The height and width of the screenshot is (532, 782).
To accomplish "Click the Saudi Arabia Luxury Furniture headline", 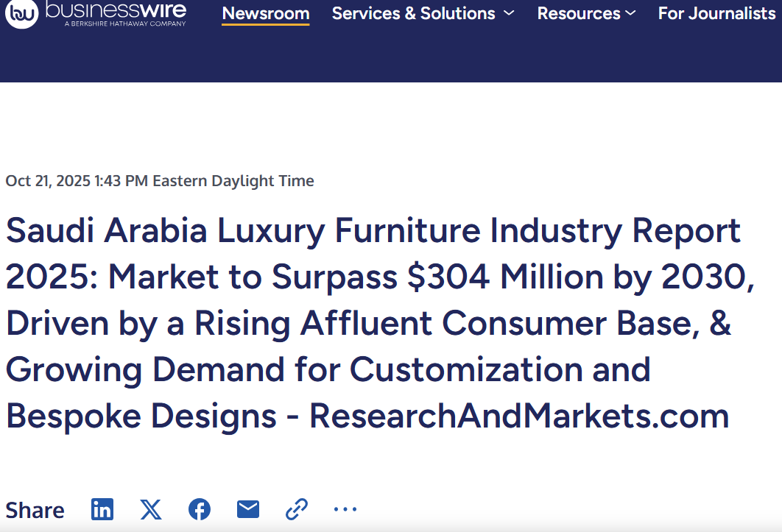I will pos(373,231).
